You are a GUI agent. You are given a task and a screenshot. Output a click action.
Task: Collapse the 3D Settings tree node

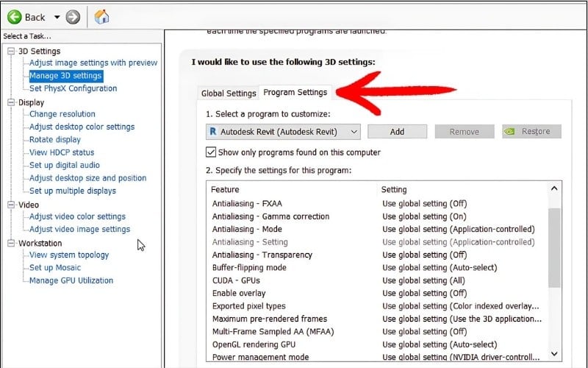click(x=11, y=51)
